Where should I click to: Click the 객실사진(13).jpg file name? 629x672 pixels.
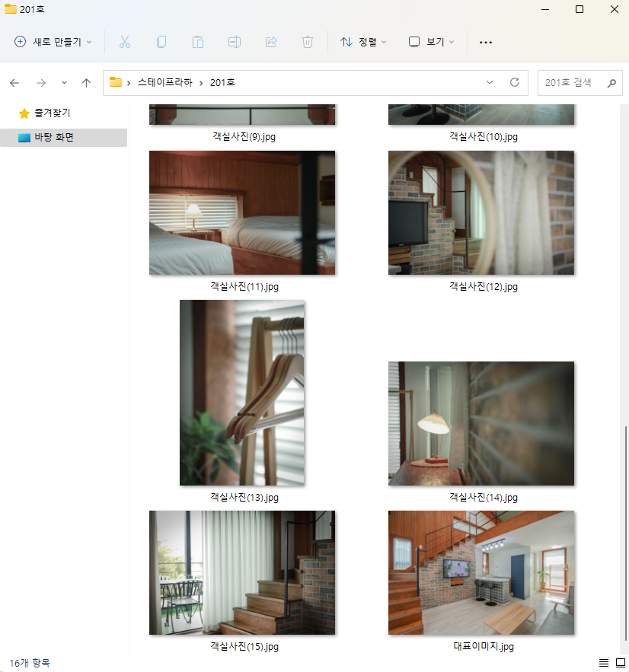244,498
